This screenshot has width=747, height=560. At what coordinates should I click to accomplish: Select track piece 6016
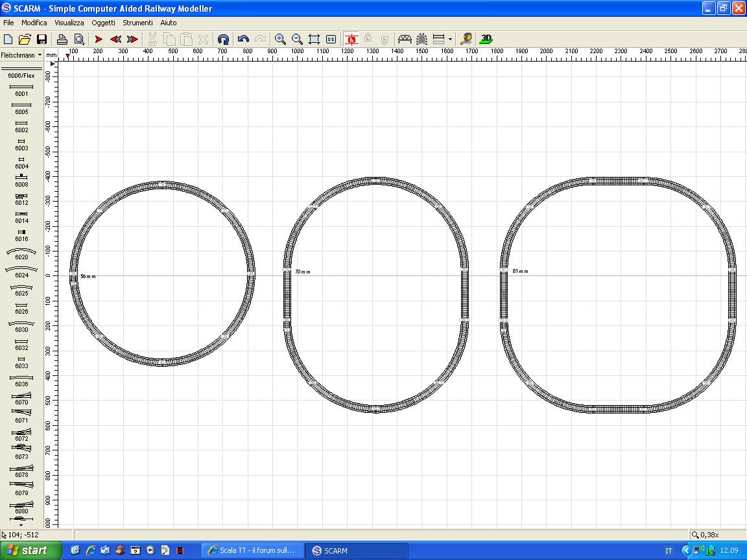click(21, 235)
